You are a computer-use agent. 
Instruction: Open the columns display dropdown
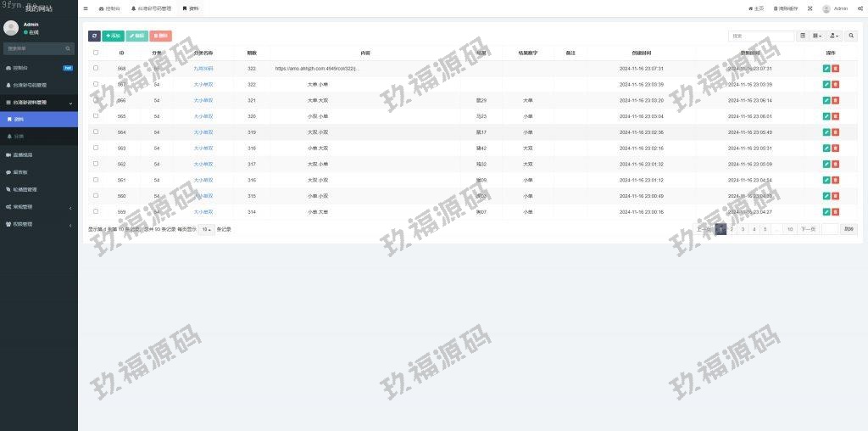point(817,36)
